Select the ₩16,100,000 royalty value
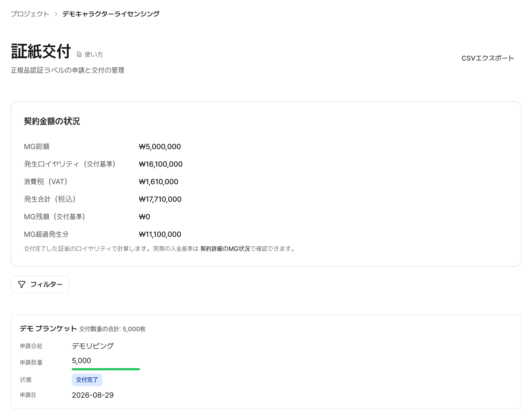 161,164
